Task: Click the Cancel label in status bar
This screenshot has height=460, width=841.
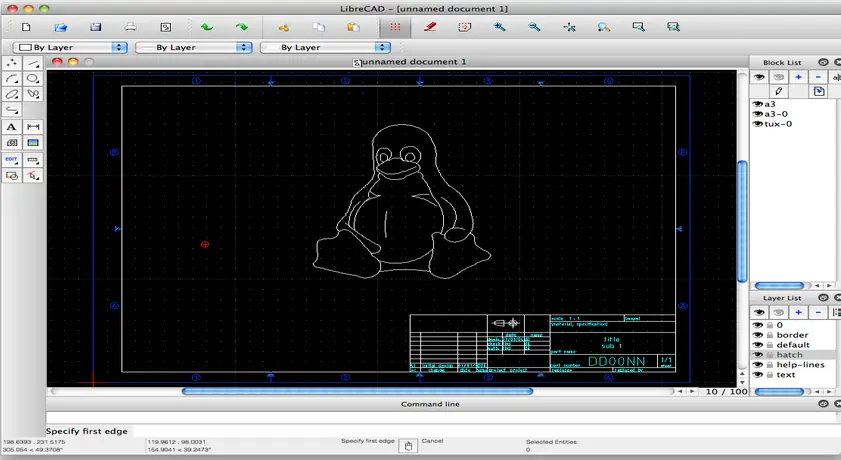Action: pyautogui.click(x=432, y=441)
